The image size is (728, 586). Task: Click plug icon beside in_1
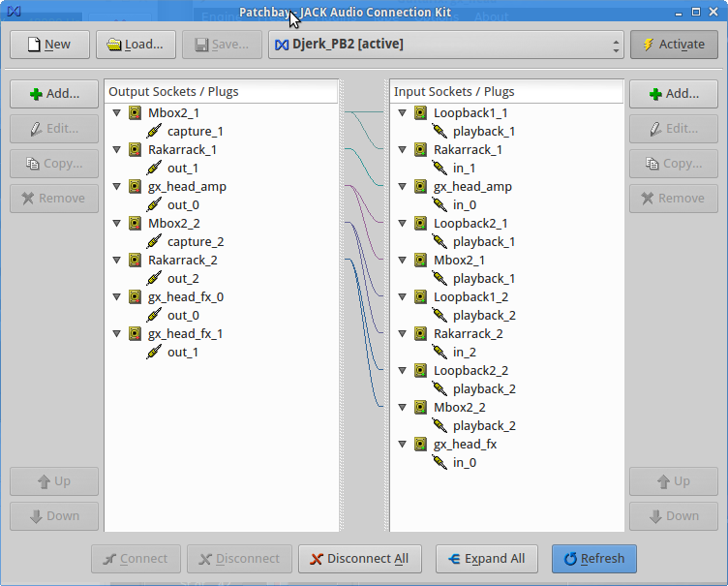pyautogui.click(x=440, y=168)
